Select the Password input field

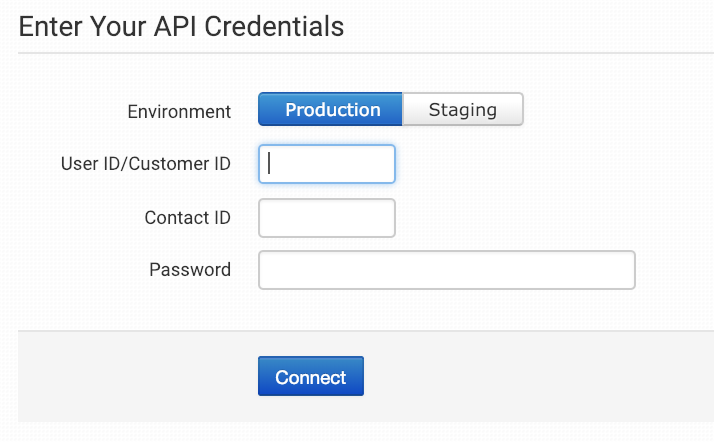click(446, 270)
